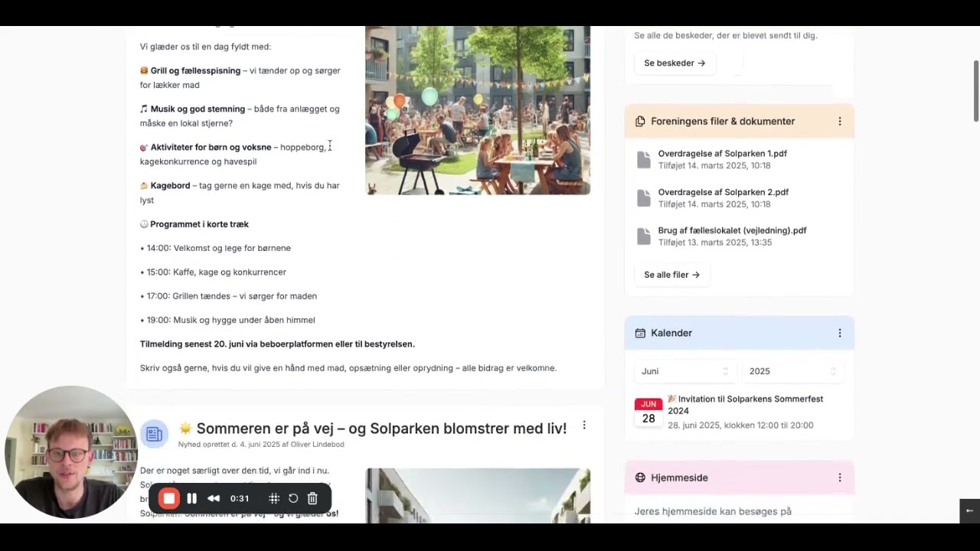
Task: Click the page's vertical scrollbar thumb
Action: 976,90
